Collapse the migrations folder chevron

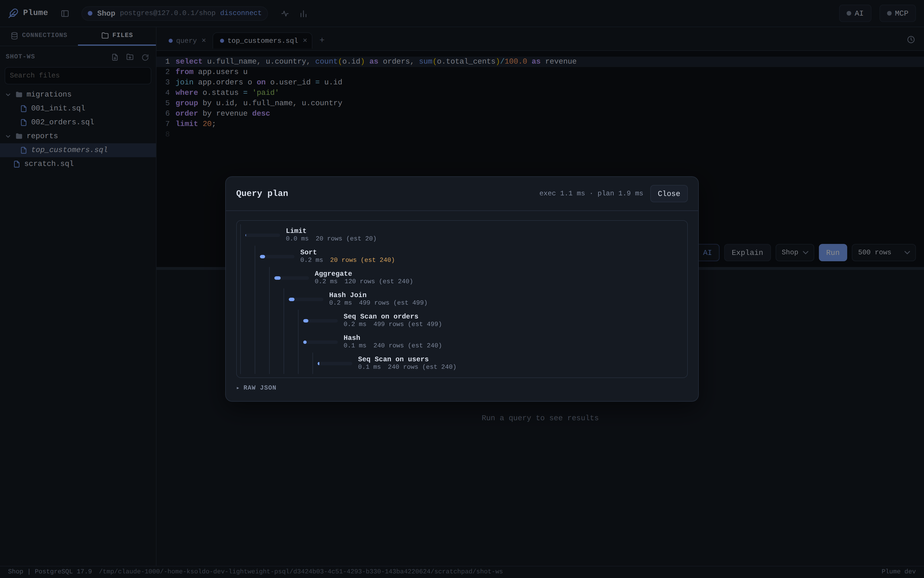(8, 95)
